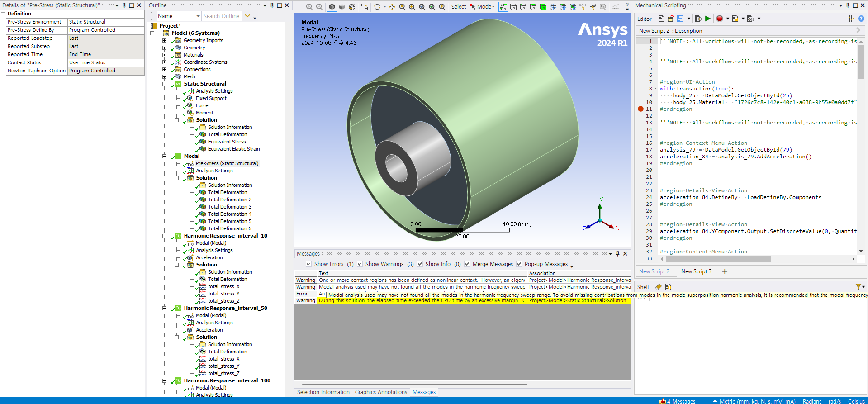Image resolution: width=868 pixels, height=404 pixels.
Task: Select the yellow CPU time warning row
Action: 463,300
